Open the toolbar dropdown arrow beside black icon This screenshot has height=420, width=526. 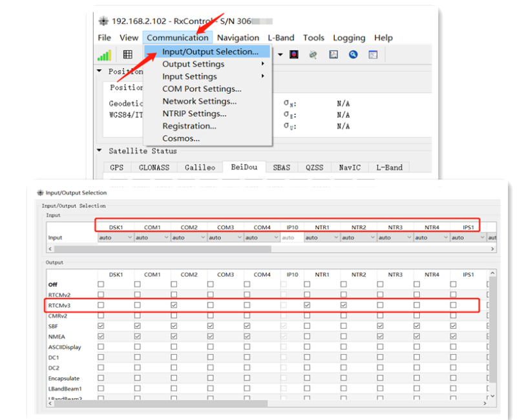click(x=280, y=54)
